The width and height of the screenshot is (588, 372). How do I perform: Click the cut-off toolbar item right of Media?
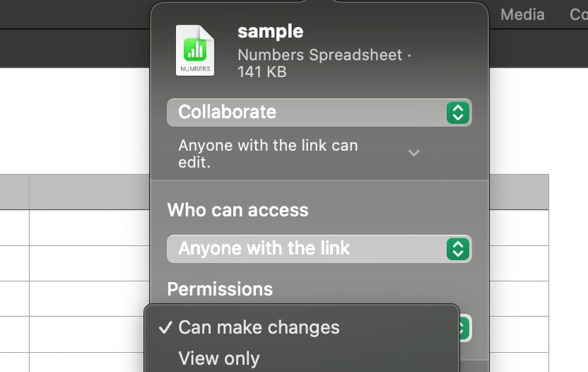tap(579, 14)
